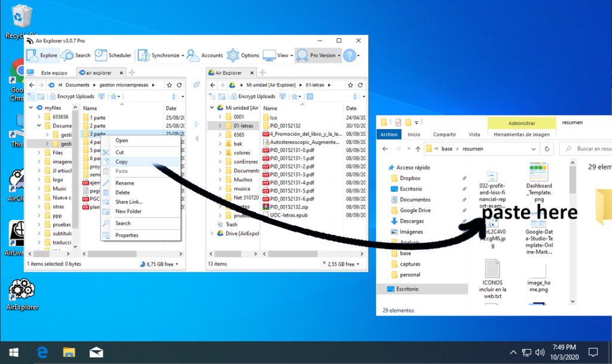Toggle the pane link icon between panels
Image resolution: width=612 pixels, height=364 pixels.
coord(197,84)
